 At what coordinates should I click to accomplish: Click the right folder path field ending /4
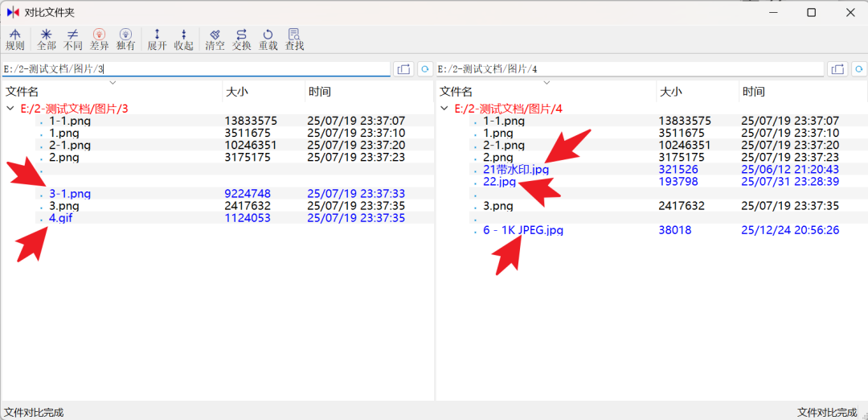(x=630, y=69)
